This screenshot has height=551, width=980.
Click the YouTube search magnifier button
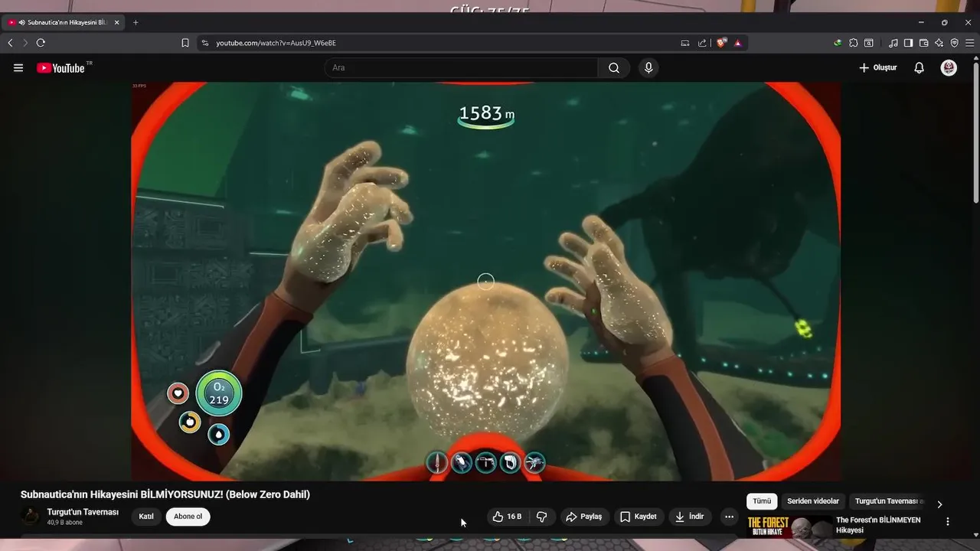[x=614, y=68]
